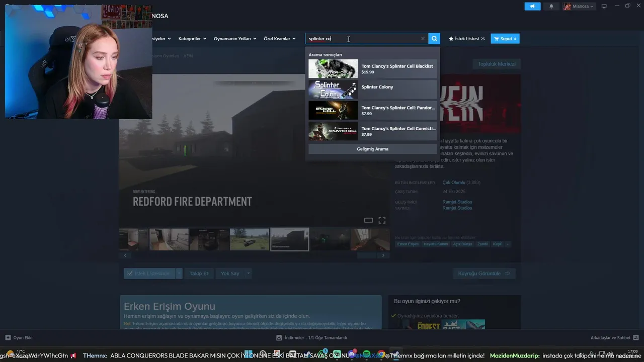Select the Erken Erişim tag

coord(408,244)
